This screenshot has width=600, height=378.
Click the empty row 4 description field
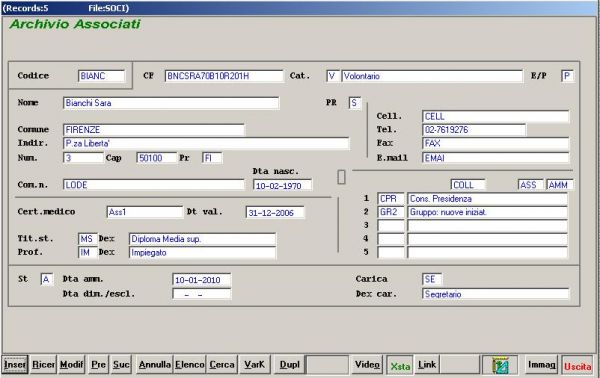[x=488, y=239]
